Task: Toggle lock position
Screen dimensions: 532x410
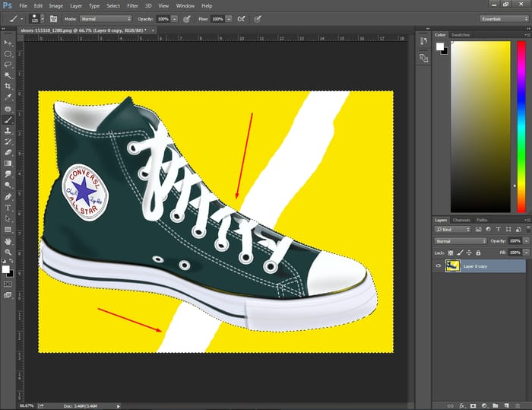Action: [x=469, y=253]
